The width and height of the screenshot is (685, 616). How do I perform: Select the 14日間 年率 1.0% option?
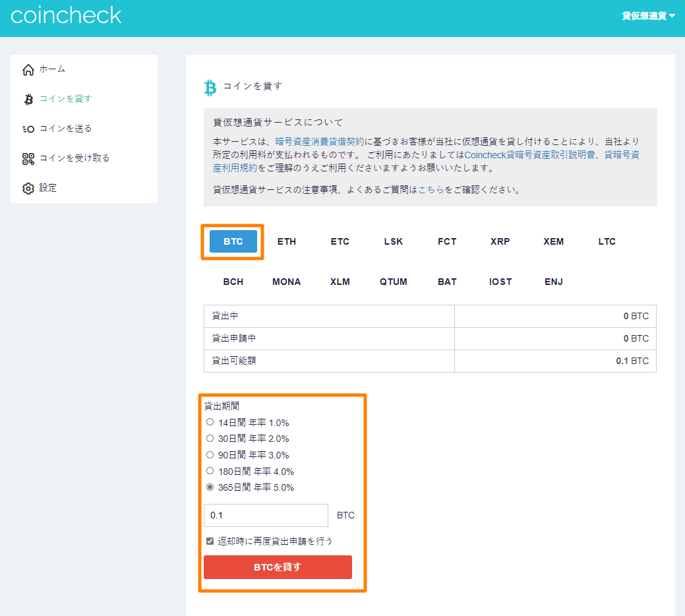click(x=210, y=421)
